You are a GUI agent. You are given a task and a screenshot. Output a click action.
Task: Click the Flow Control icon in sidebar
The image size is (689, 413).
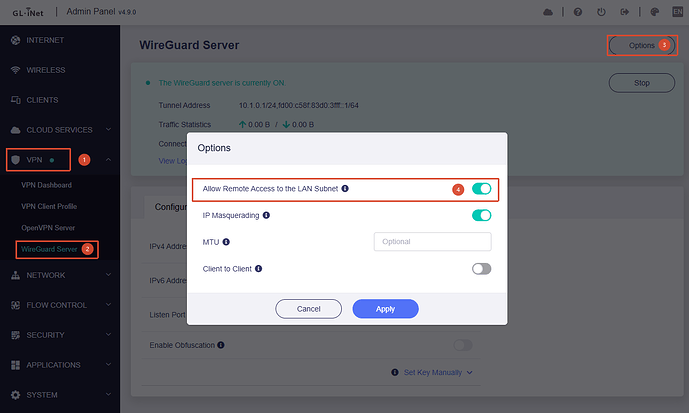[x=15, y=305]
